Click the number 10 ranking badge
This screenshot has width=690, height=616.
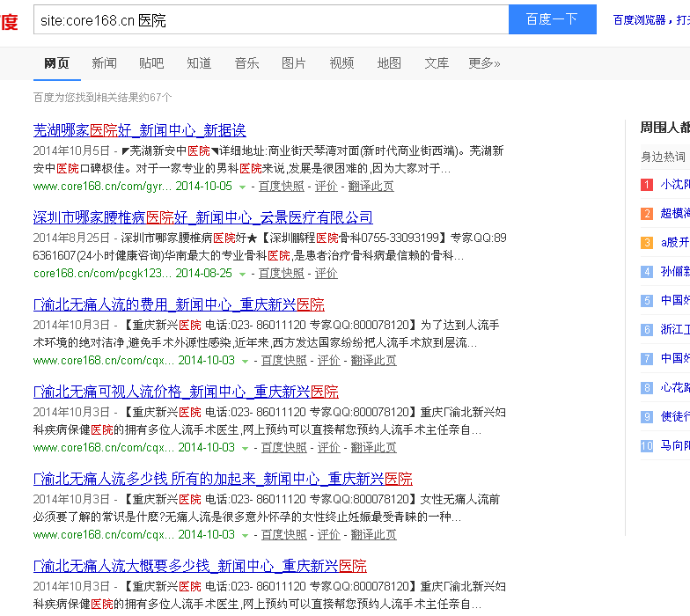click(647, 446)
